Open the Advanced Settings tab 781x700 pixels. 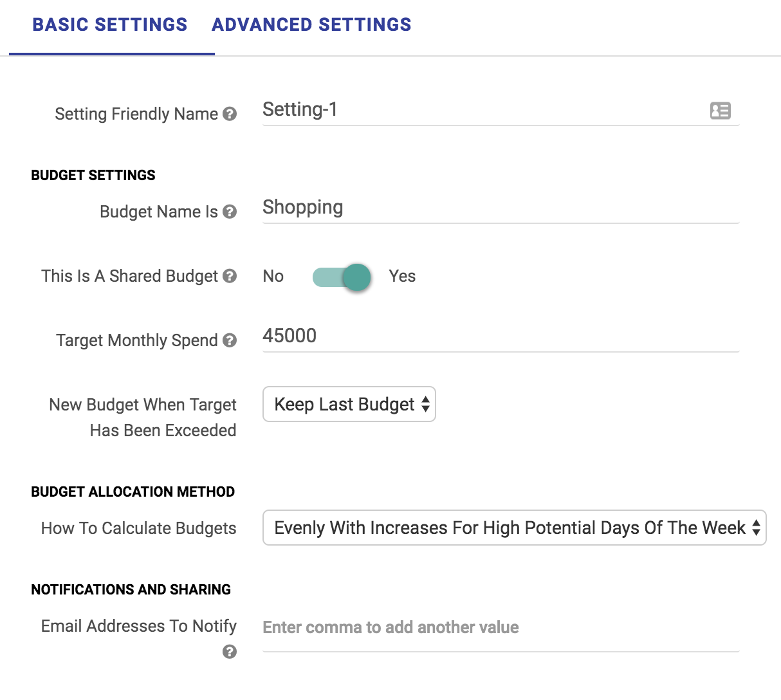tap(311, 25)
